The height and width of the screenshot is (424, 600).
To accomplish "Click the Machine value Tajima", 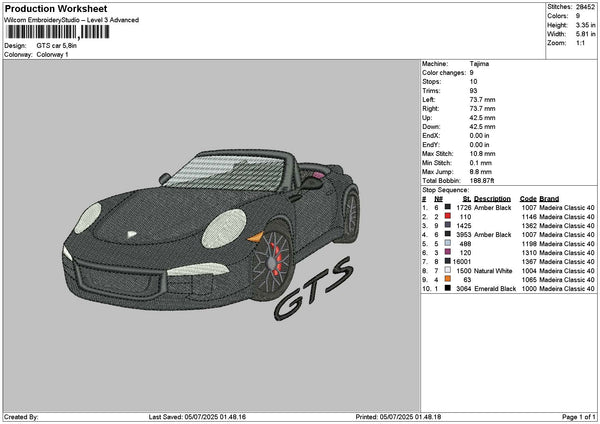I will coord(479,63).
